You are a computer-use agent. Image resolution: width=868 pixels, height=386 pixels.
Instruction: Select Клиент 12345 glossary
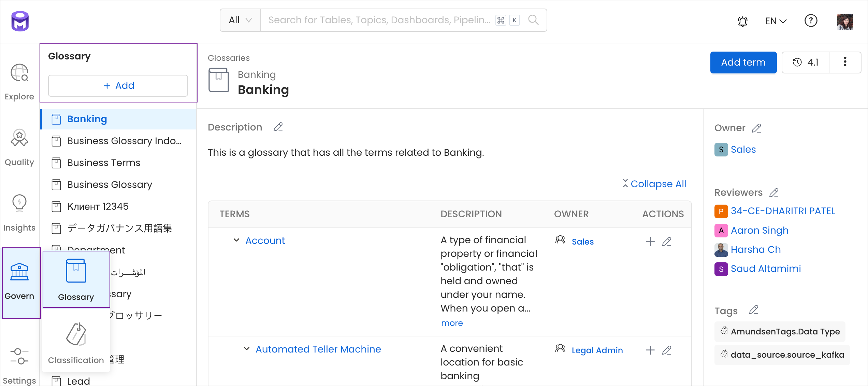click(118, 206)
